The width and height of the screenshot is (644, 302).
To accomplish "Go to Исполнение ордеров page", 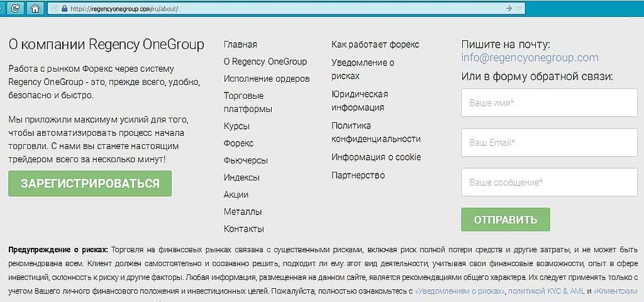I will click(x=267, y=79).
